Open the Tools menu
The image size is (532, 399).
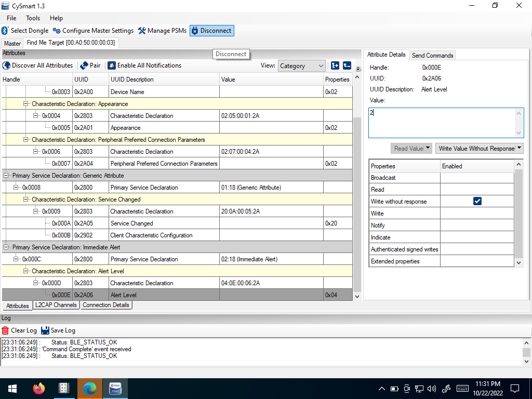33,18
